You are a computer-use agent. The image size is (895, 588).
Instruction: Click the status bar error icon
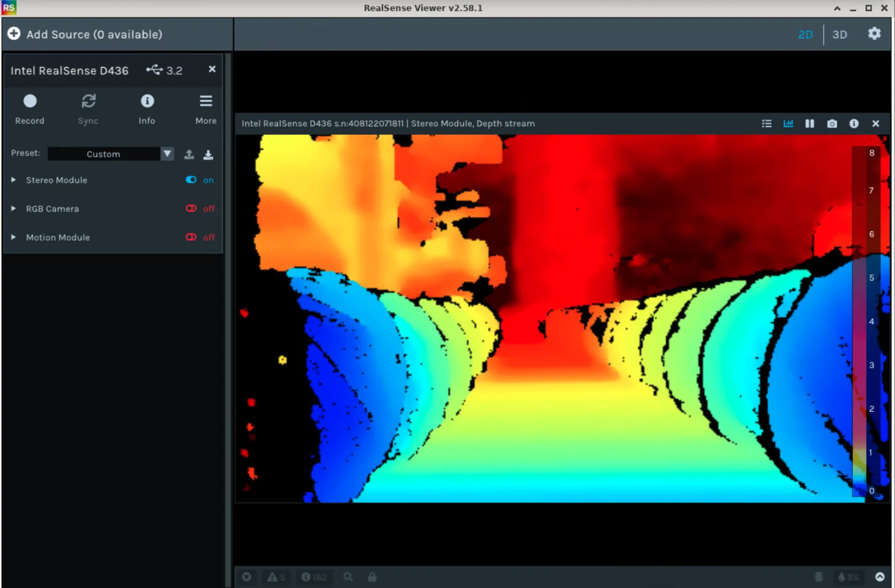[x=246, y=577]
